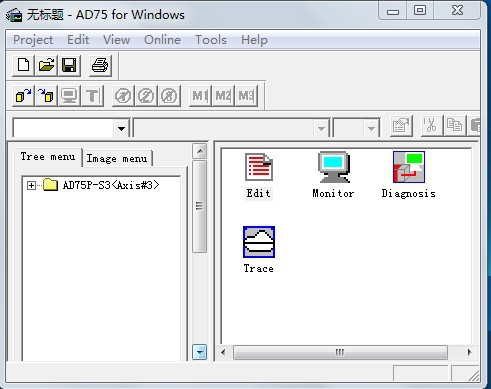Open the small third combo box dropdown

pos(371,128)
